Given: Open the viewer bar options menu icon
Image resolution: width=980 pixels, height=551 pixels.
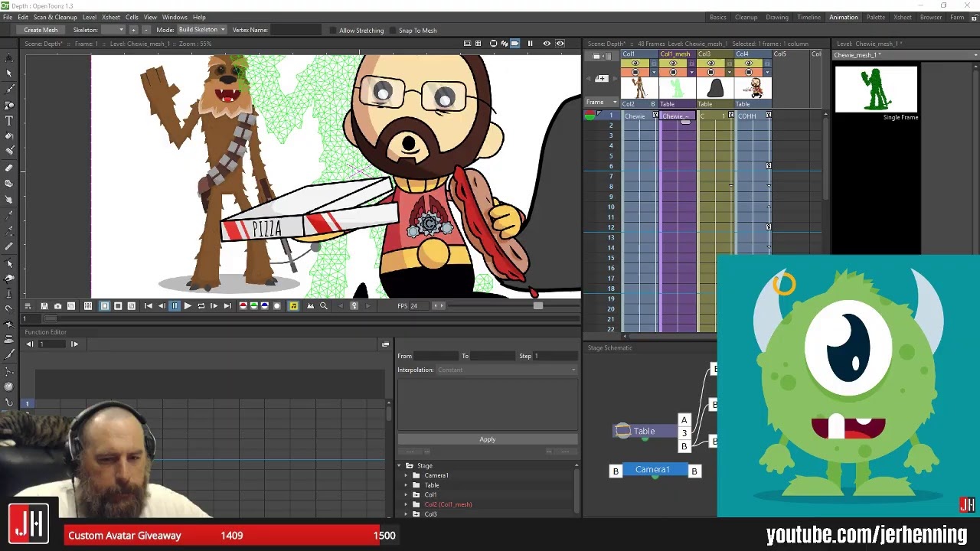Looking at the screenshot, I should (28, 306).
